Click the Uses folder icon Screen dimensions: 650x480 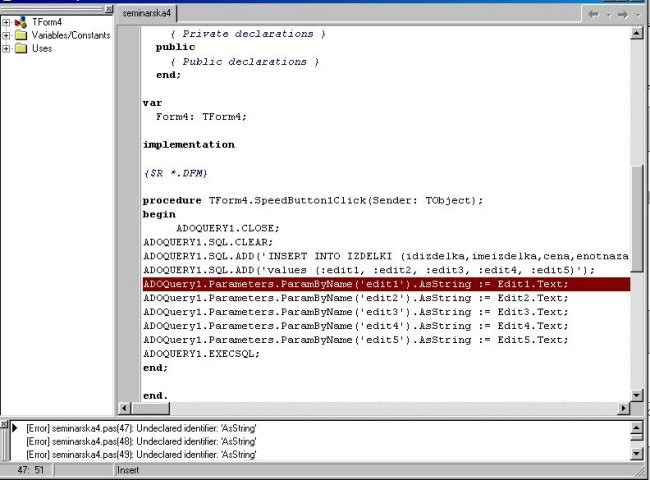21,48
